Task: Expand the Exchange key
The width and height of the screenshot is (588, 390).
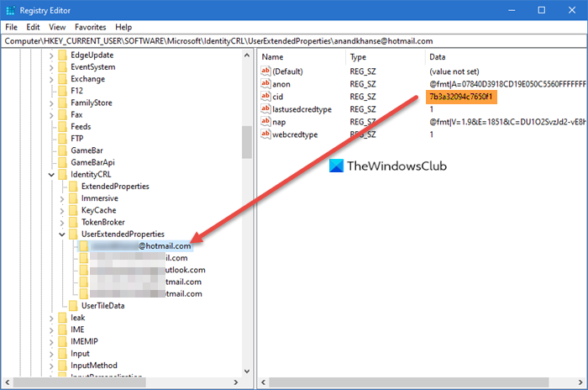Action: [x=51, y=80]
